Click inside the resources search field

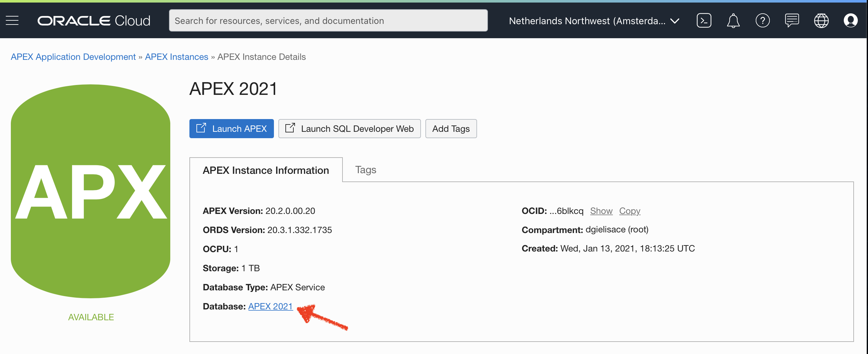click(x=328, y=20)
